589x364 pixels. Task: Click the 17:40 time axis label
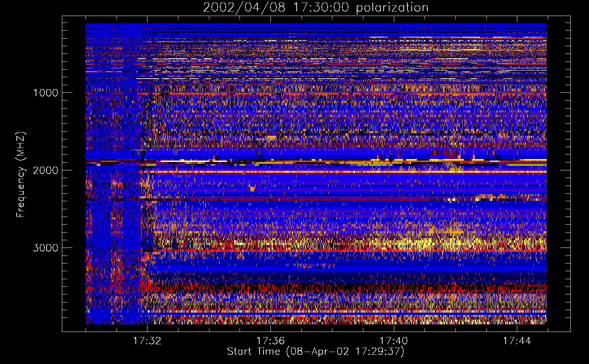pyautogui.click(x=394, y=341)
